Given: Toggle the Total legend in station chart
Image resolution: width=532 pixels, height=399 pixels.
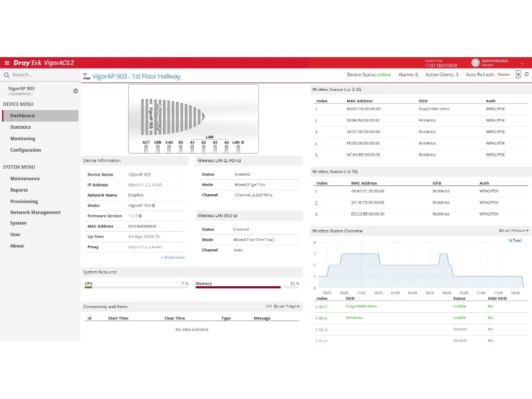Looking at the screenshot, I should click(515, 241).
